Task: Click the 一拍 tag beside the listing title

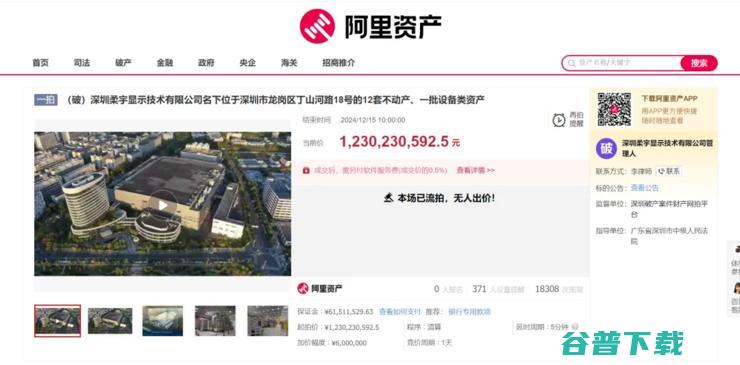Action: (46, 100)
